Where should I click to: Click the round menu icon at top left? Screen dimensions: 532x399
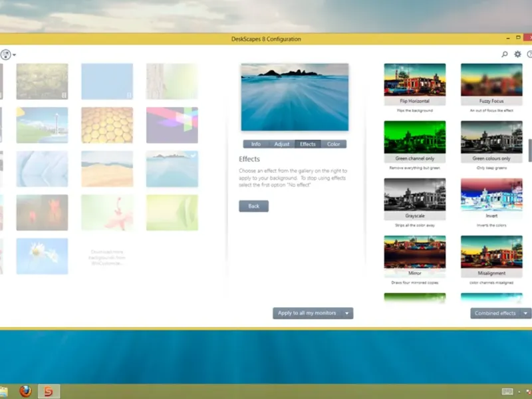pos(5,55)
